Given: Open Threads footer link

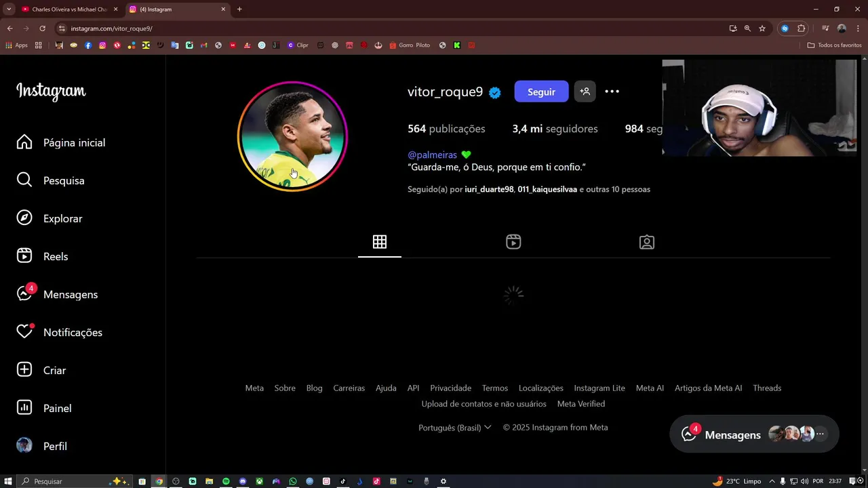Looking at the screenshot, I should click(x=767, y=388).
